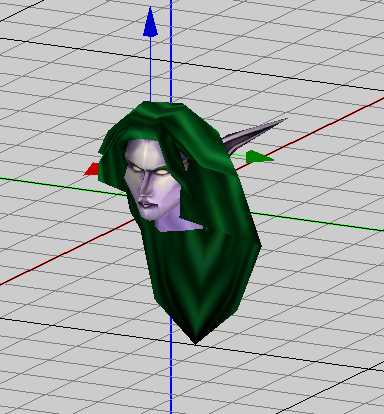Select the blue Z-axis gizmo arrowhead
Viewport: 384px width, 414px height.
pyautogui.click(x=150, y=21)
